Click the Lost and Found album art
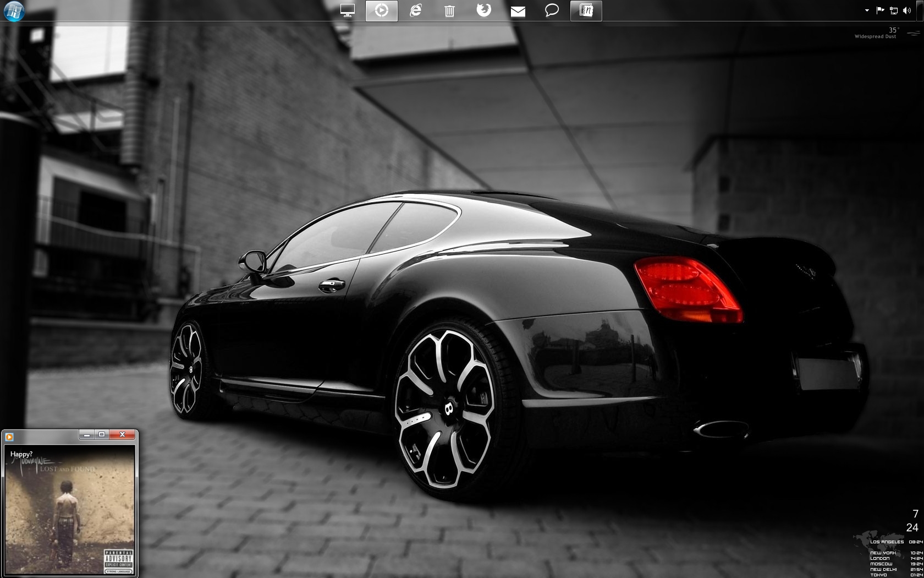The width and height of the screenshot is (924, 578). pos(70,510)
